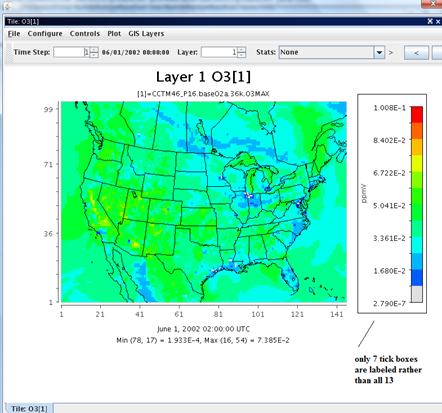Viewport: 442px width, 413px height.
Task: Click the previous step '<' button
Action: 416,53
